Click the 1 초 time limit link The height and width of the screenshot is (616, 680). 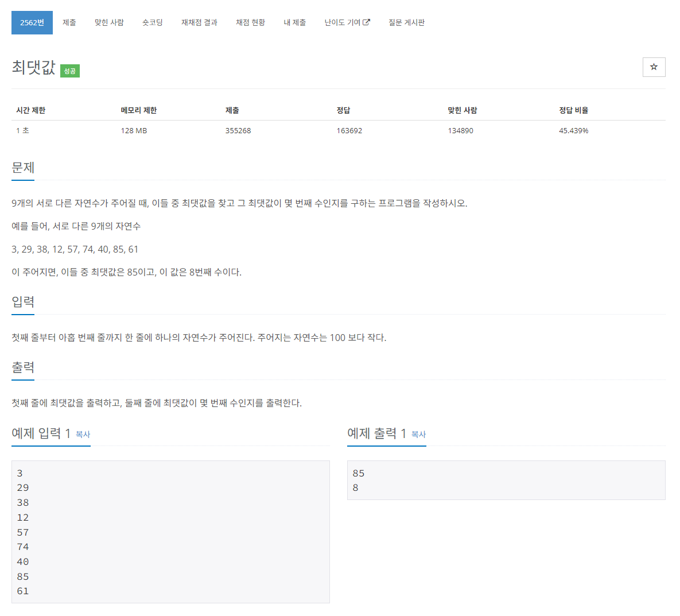[21, 130]
